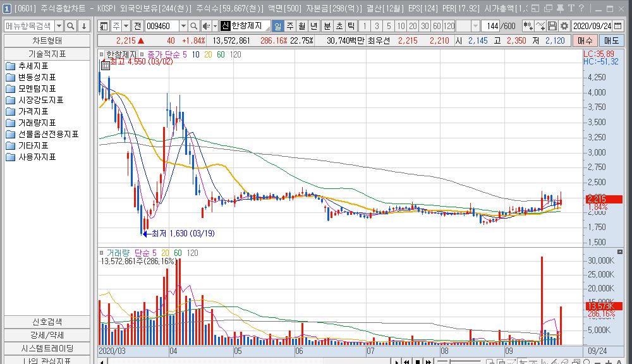Image resolution: width=632 pixels, height=364 pixels.
Task: Click the candle count 144 field
Action: coord(491,26)
